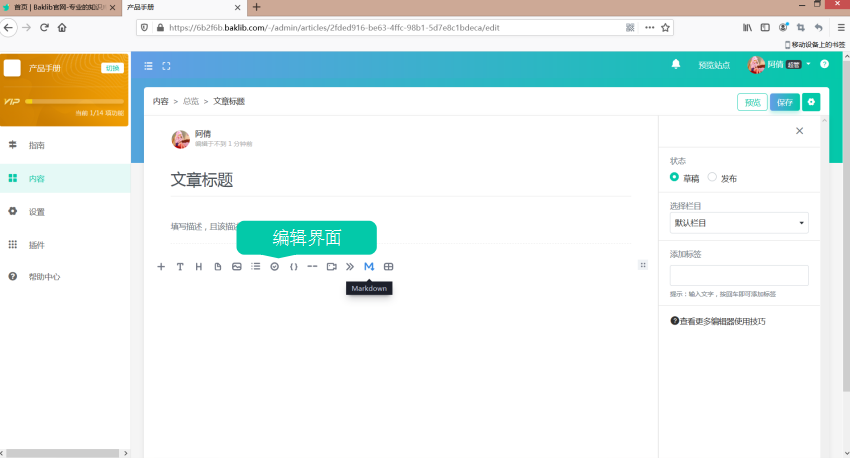Close the 产品手册 browser tab
The image size is (850, 458).
237,8
